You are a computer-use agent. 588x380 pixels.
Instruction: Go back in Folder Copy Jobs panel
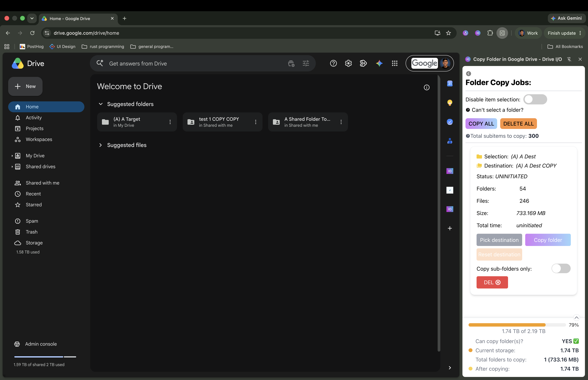(x=468, y=73)
